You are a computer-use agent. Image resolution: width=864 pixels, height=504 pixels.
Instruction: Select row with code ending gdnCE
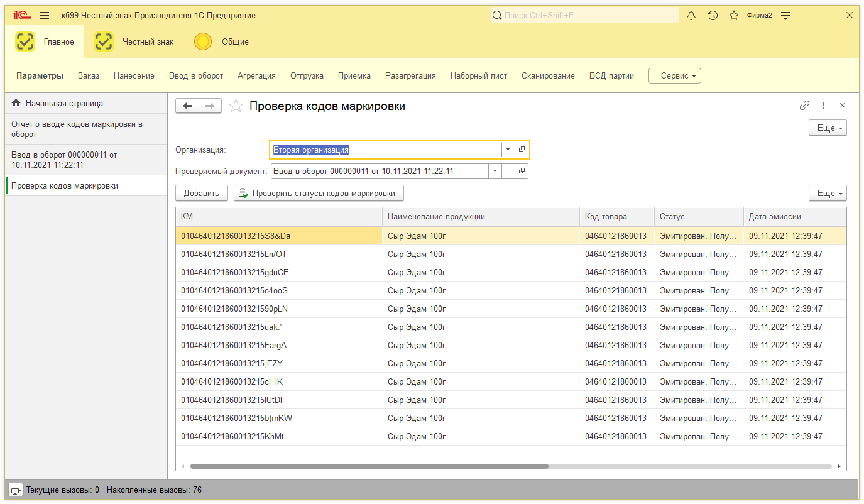tap(511, 272)
